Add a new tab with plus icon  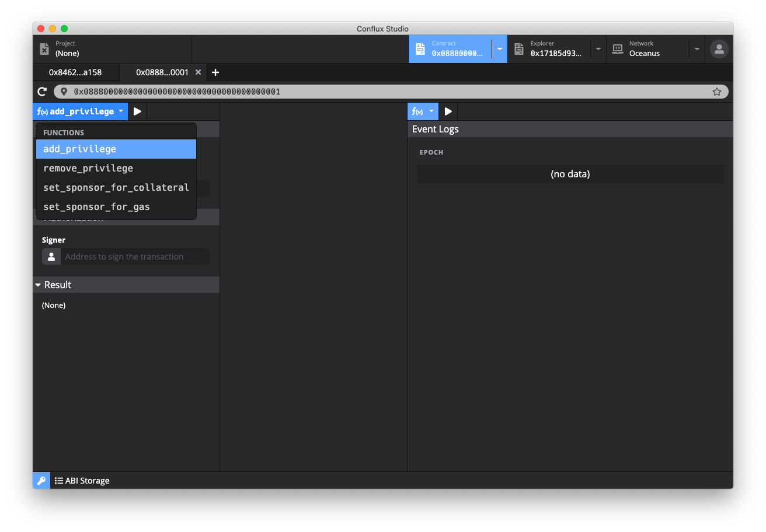pos(215,72)
